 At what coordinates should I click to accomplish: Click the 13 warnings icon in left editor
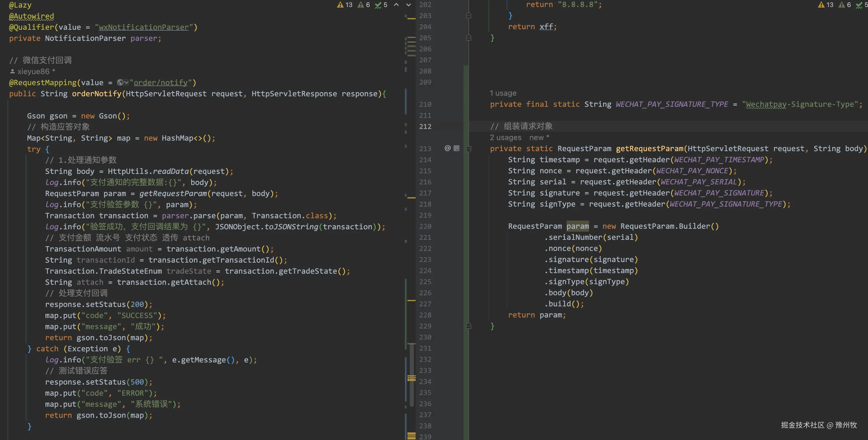tap(340, 5)
